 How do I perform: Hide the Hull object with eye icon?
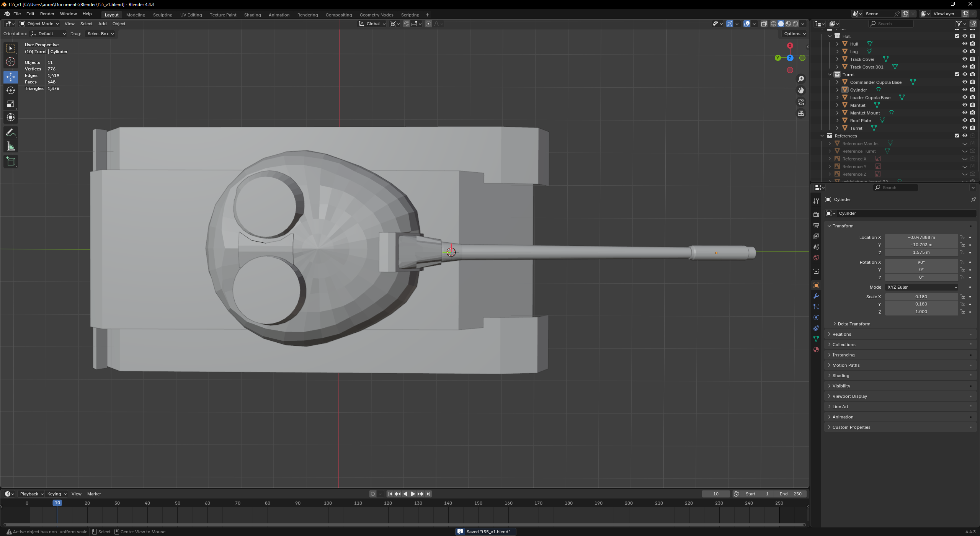click(965, 44)
